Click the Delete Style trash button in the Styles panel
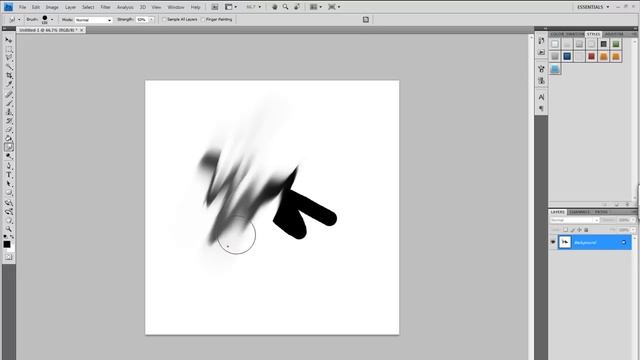The height and width of the screenshot is (360, 640). [627, 204]
